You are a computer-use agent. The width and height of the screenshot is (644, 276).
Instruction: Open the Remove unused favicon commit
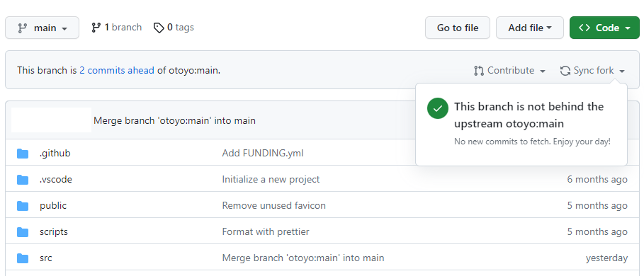coord(274,206)
